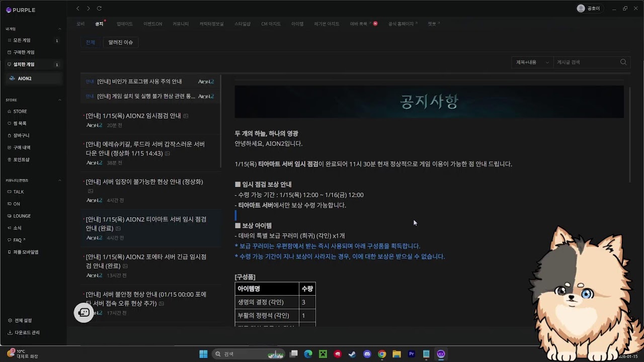The image size is (644, 362).
Task: Switch to the 로비 tab
Action: tap(80, 24)
